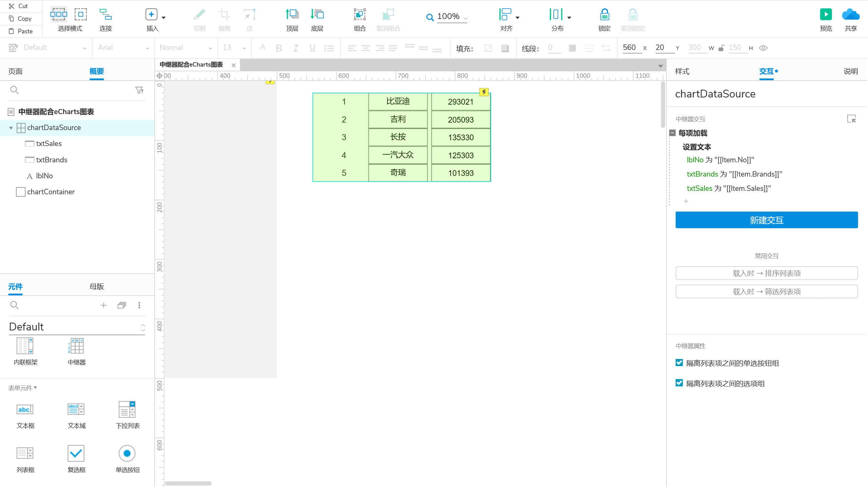
Task: Start prototype with 预览 play icon
Action: point(826,15)
